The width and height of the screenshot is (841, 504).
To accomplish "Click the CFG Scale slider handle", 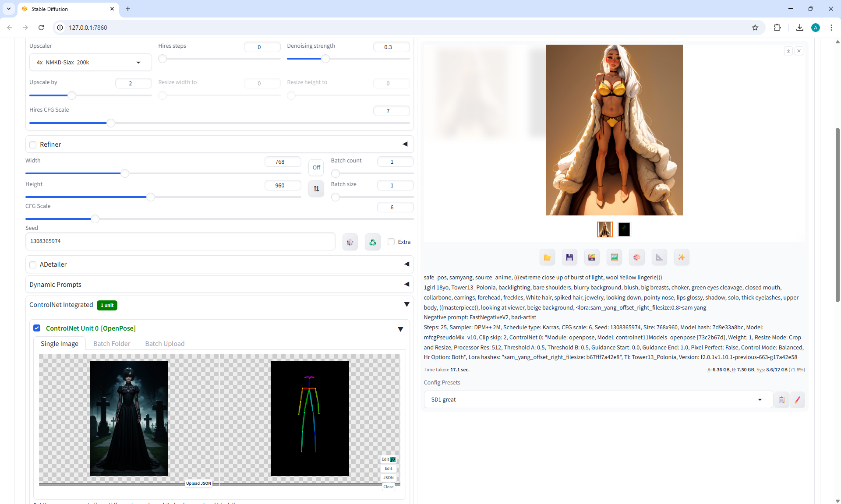I will pyautogui.click(x=95, y=219).
